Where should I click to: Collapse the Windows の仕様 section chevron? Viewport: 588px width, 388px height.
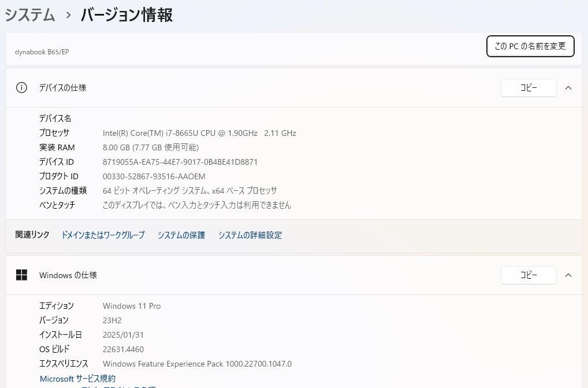[568, 275]
